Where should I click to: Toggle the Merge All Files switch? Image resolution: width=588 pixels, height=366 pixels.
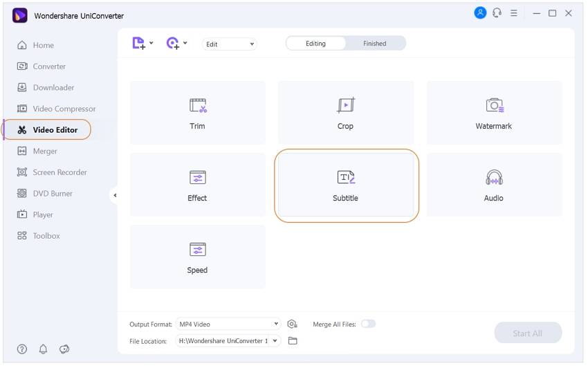click(x=368, y=324)
